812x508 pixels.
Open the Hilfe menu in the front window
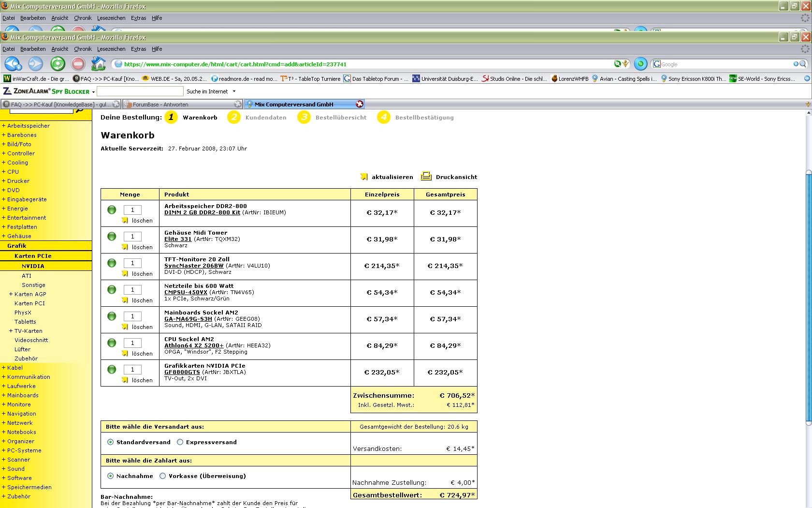(157, 49)
